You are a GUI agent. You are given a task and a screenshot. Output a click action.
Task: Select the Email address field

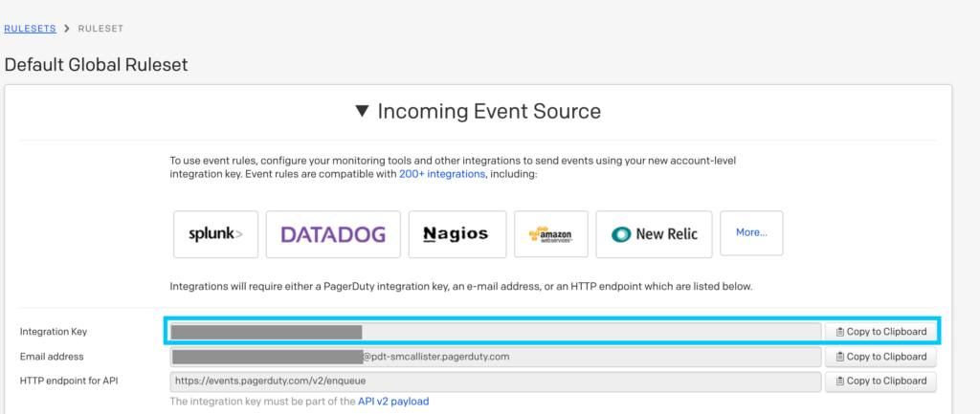click(495, 357)
